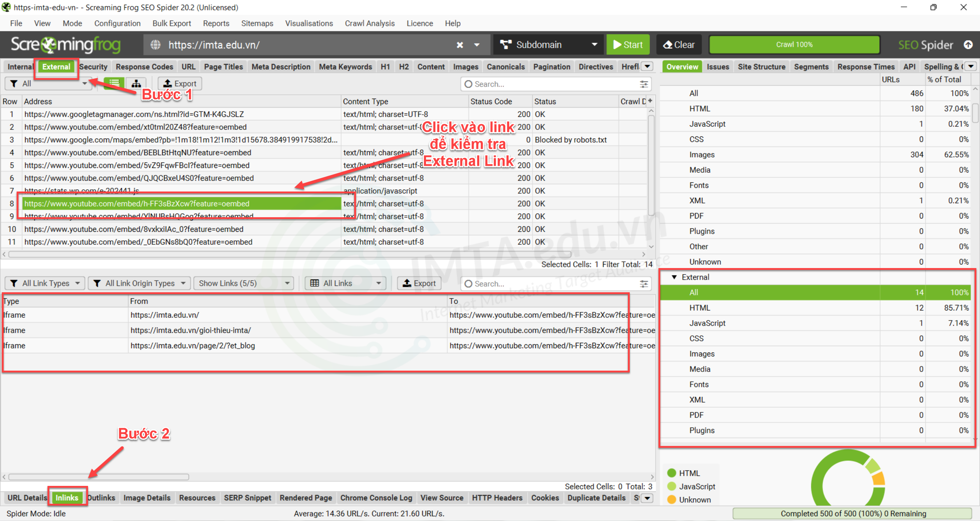Click the top Export button
This screenshot has height=521, width=980.
pos(180,83)
